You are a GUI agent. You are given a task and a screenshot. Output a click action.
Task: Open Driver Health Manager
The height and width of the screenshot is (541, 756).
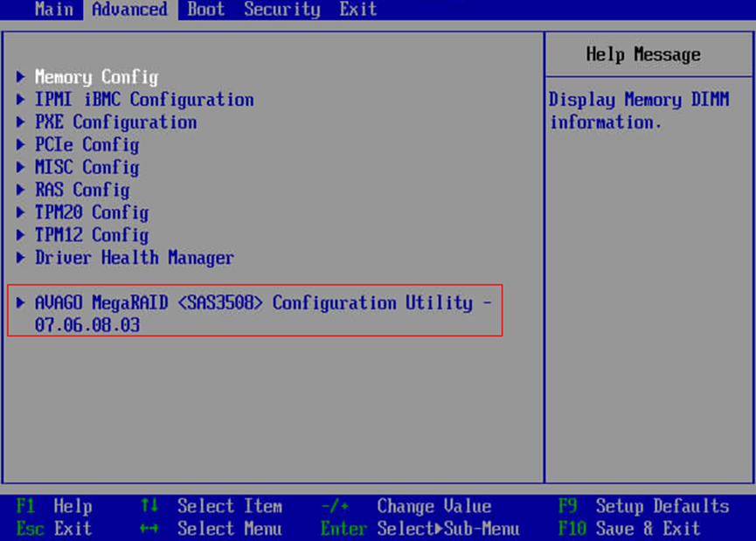tap(135, 259)
